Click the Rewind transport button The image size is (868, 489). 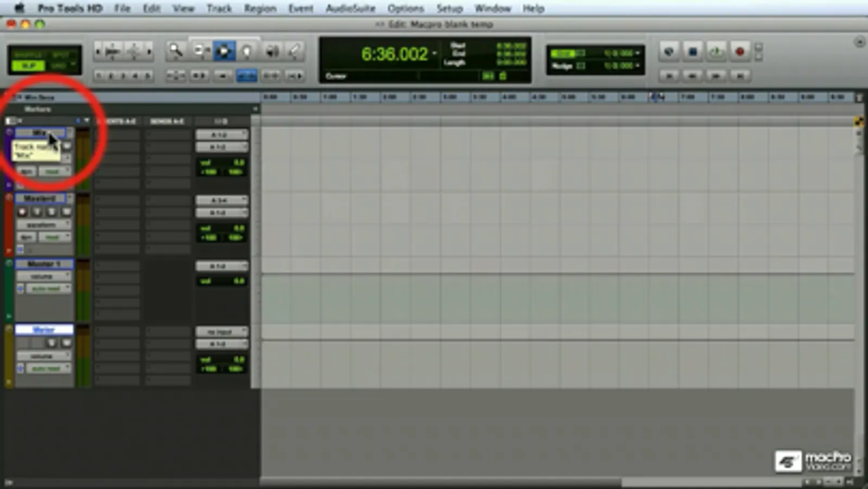click(692, 76)
